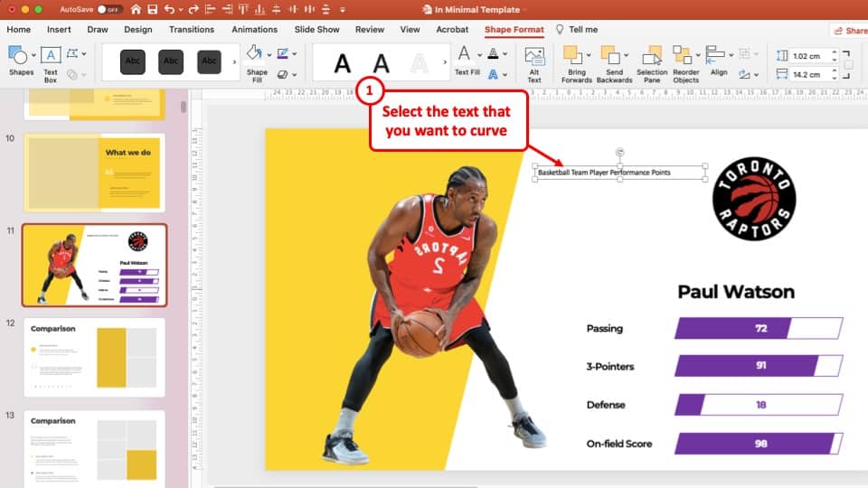The height and width of the screenshot is (488, 868).
Task: Open the Undo history dropdown arrow
Action: (x=181, y=10)
